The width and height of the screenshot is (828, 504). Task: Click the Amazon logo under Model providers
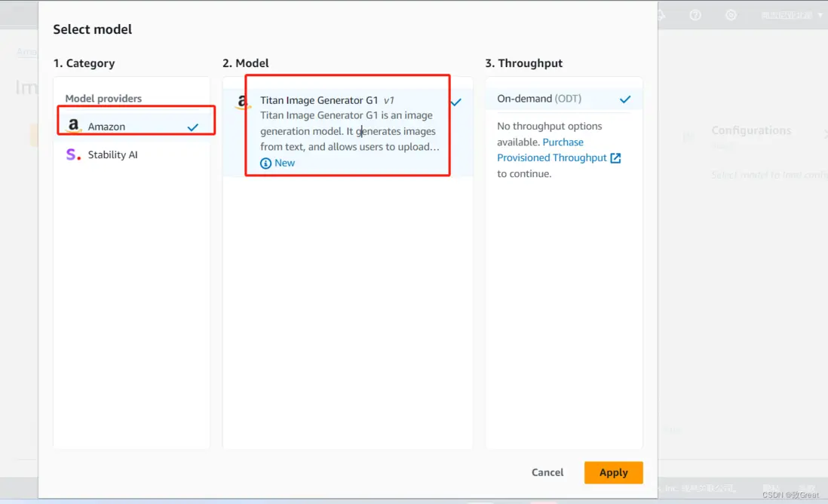coord(73,126)
